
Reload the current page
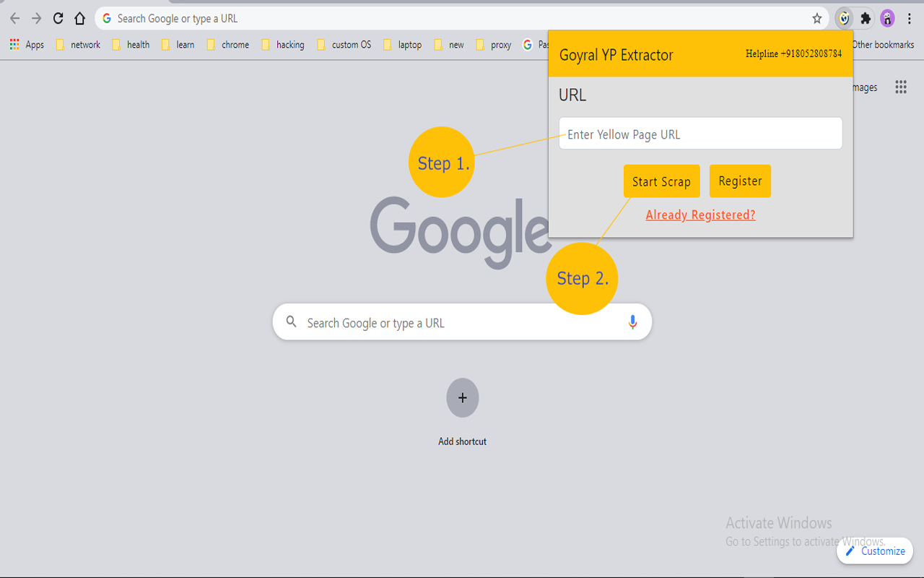(58, 19)
